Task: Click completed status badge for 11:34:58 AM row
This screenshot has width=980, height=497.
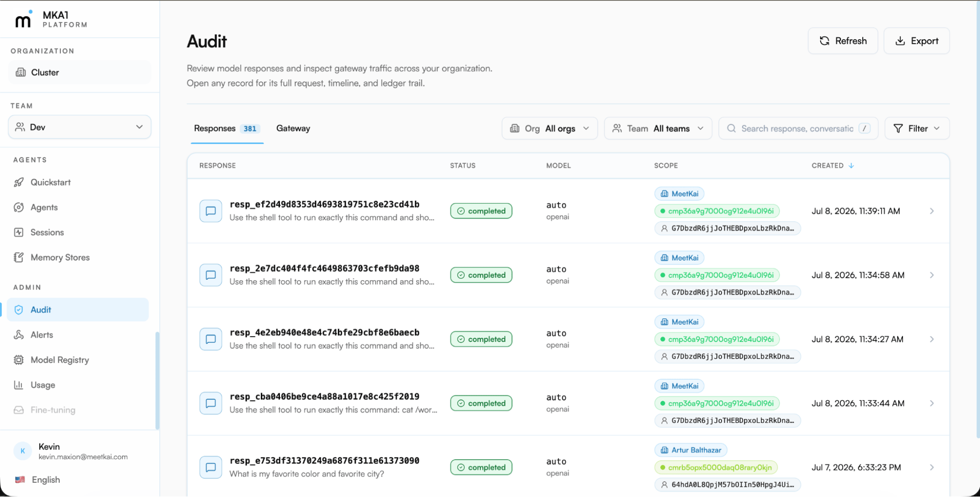Action: pyautogui.click(x=481, y=275)
